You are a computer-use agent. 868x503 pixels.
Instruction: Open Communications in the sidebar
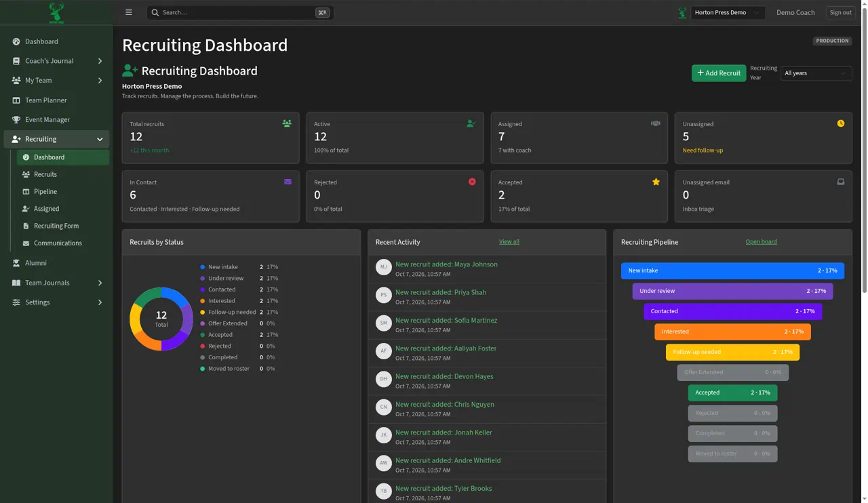click(62, 243)
